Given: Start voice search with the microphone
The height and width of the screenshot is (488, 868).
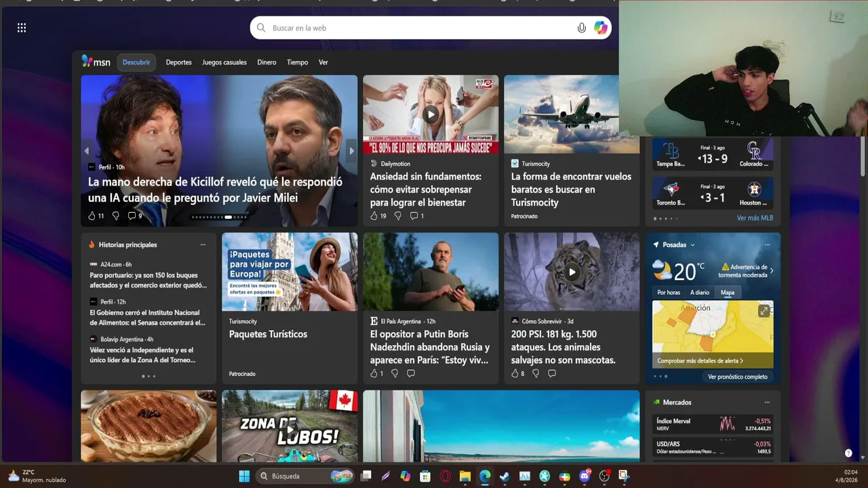Looking at the screenshot, I should (581, 28).
